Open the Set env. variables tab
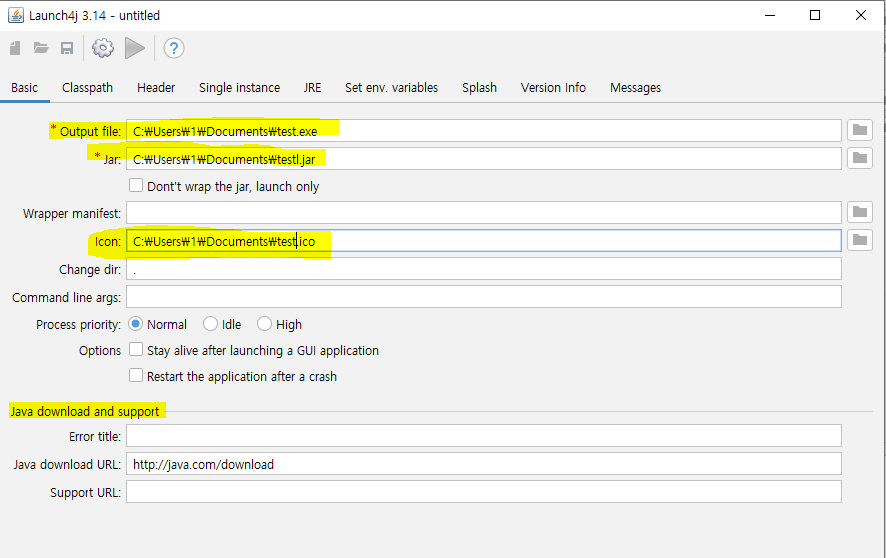Image resolution: width=886 pixels, height=558 pixels. click(392, 88)
